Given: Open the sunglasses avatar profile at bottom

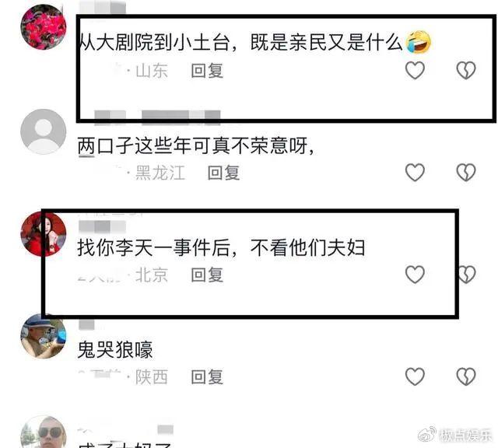Looking at the screenshot, I should point(44,432).
